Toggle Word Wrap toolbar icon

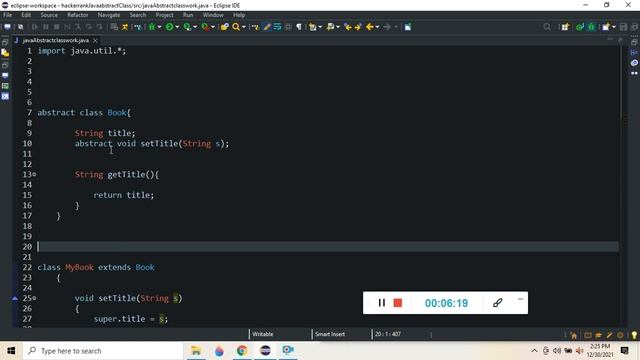tap(278, 27)
